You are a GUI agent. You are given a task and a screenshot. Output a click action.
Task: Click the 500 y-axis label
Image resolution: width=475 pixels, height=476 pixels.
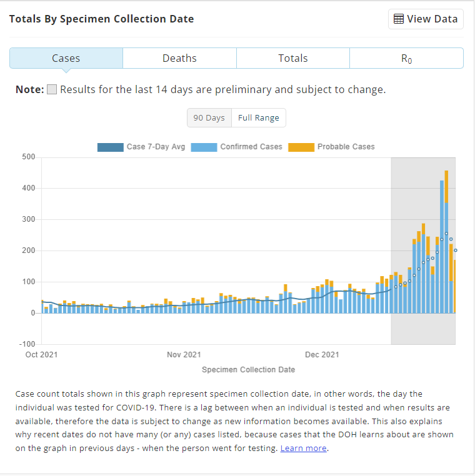(29, 157)
